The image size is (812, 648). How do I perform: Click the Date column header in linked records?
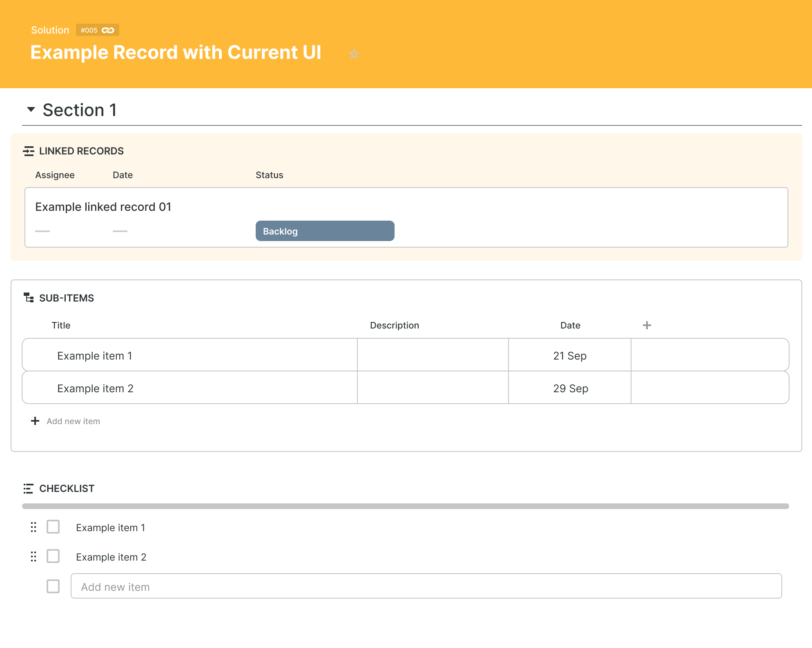(x=123, y=175)
